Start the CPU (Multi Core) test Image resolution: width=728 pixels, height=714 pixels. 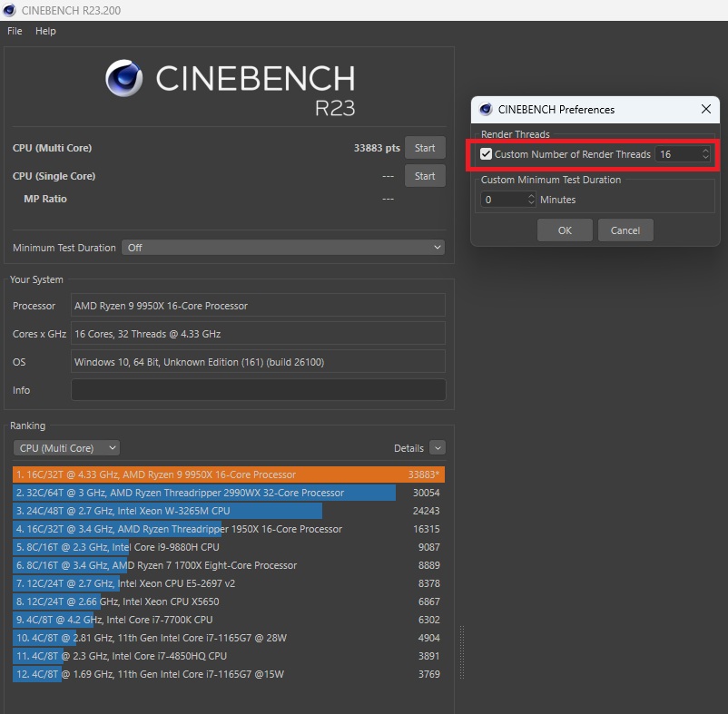click(x=425, y=148)
